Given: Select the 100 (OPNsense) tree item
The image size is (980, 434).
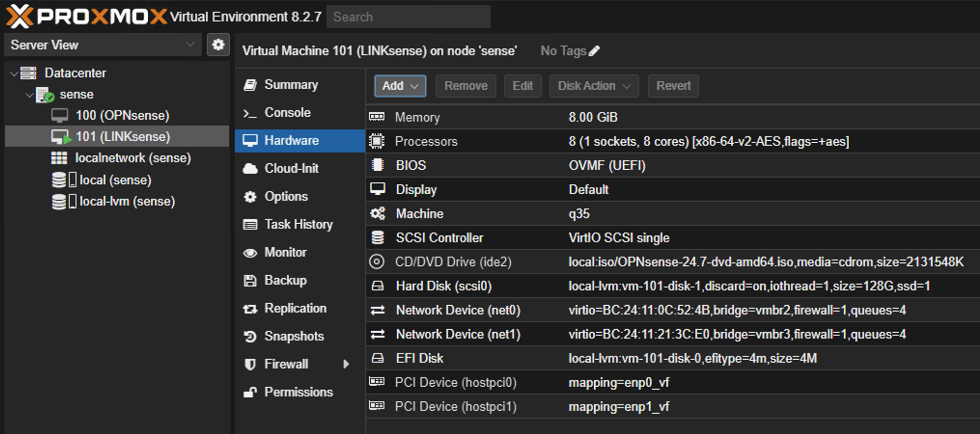Looking at the screenshot, I should [x=117, y=116].
